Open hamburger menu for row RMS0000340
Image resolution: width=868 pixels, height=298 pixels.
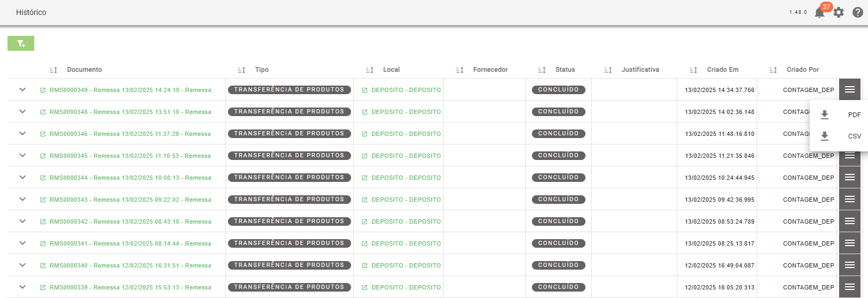850,265
